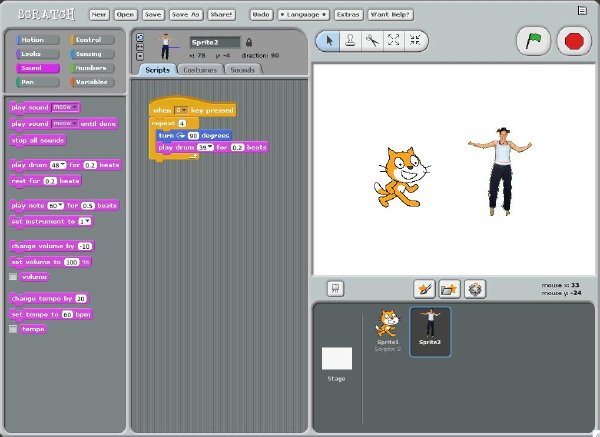This screenshot has width=600, height=437.
Task: Switch to the Scripts tab
Action: point(157,70)
